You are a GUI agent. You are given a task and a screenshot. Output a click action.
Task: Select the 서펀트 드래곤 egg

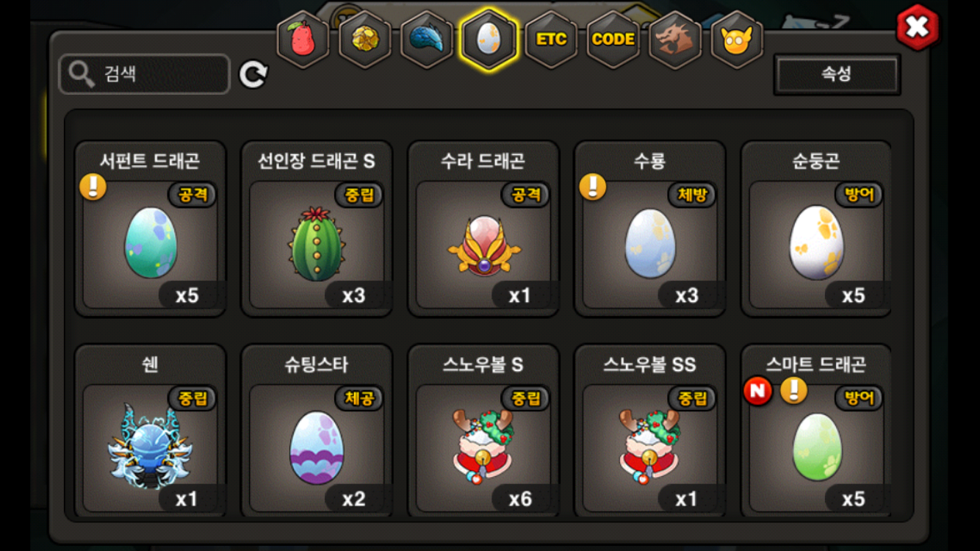pos(151,229)
